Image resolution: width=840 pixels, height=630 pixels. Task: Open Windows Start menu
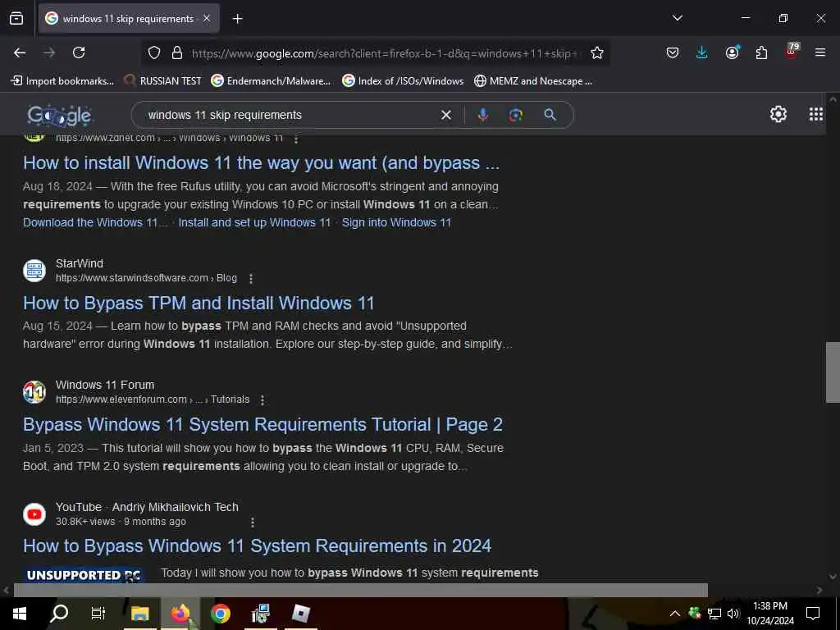tap(20, 614)
